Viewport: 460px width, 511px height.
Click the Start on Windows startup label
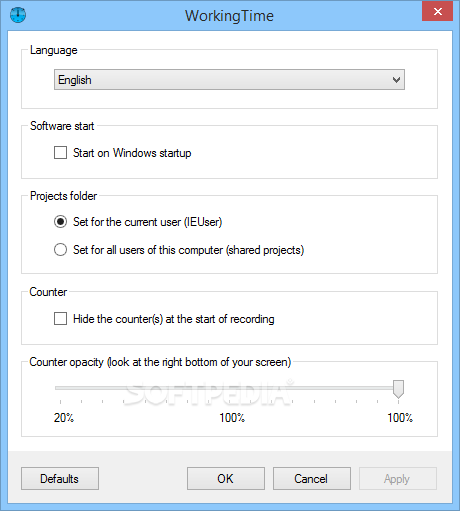132,153
